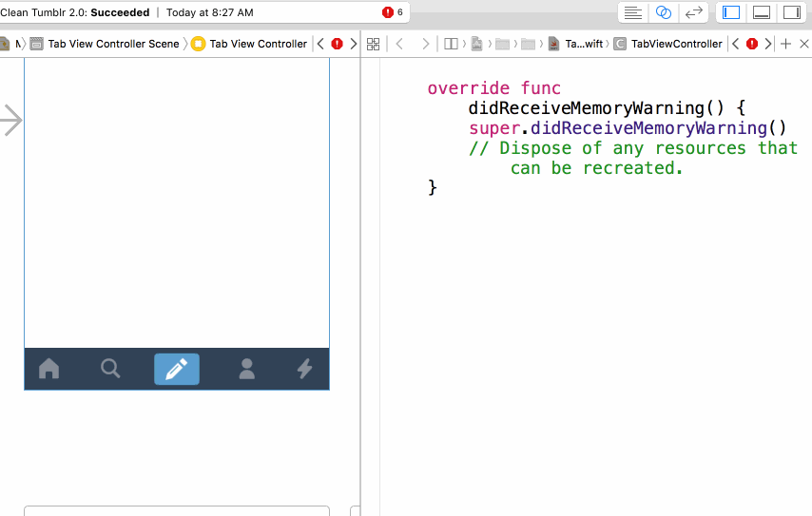The height and width of the screenshot is (516, 812).
Task: Click the super.didReceiveMemoryWarning() code line
Action: tap(628, 128)
